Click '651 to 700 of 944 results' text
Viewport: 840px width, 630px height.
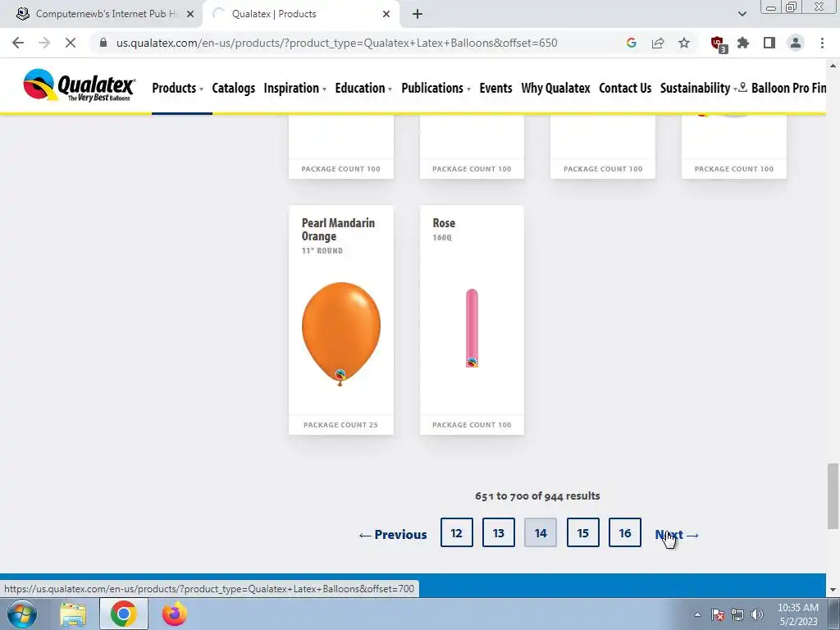(537, 495)
